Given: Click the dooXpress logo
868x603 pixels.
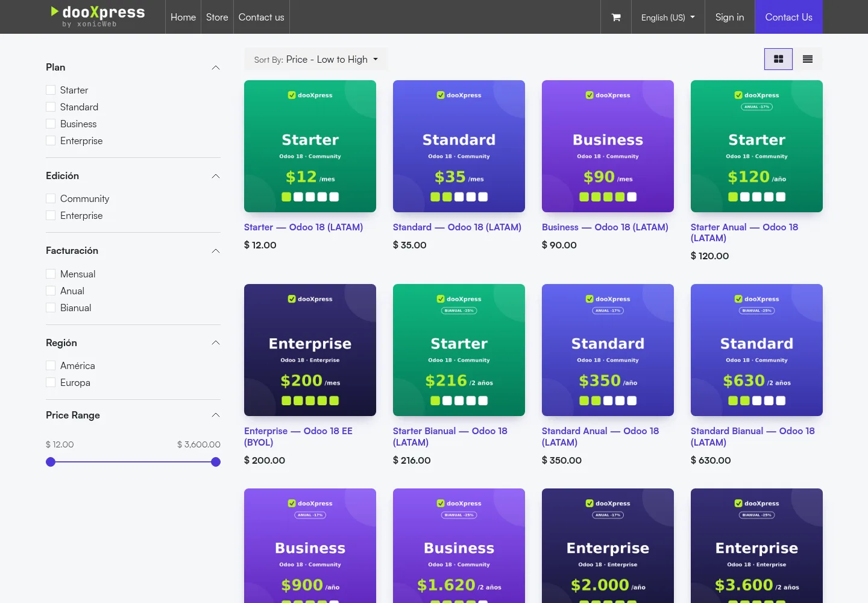Looking at the screenshot, I should coord(98,16).
